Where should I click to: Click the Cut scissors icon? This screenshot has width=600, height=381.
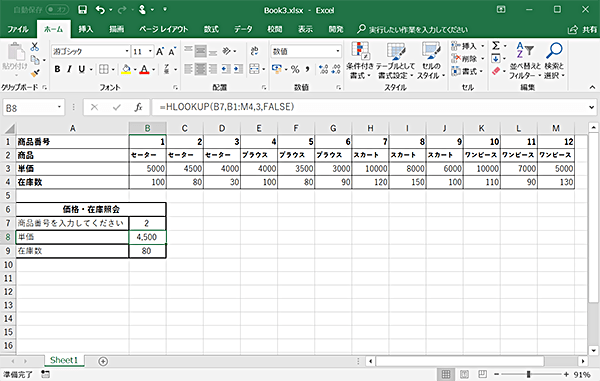(34, 47)
